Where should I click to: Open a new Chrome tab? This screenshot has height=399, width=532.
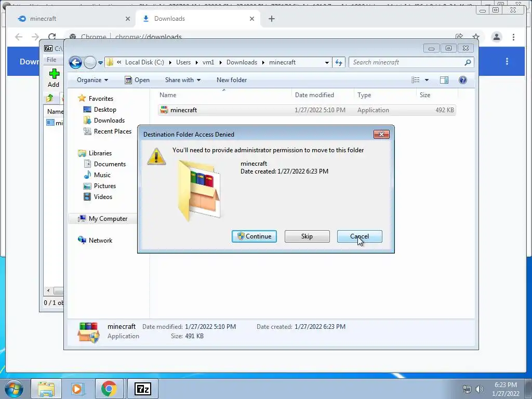(271, 19)
